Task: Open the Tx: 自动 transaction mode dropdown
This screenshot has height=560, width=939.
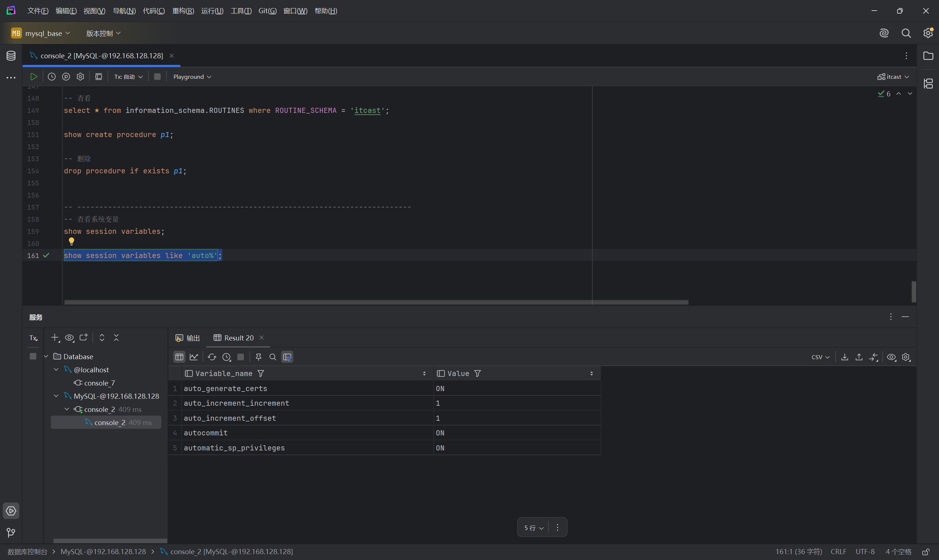Action: coord(128,77)
